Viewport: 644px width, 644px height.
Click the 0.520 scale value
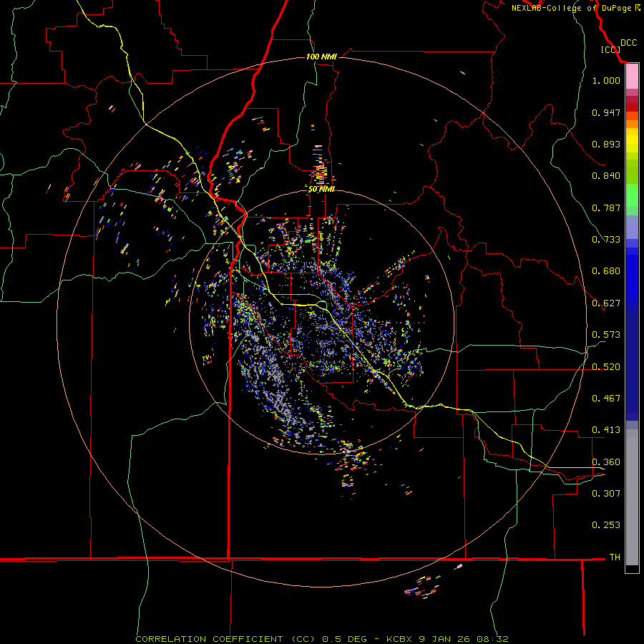pos(606,367)
